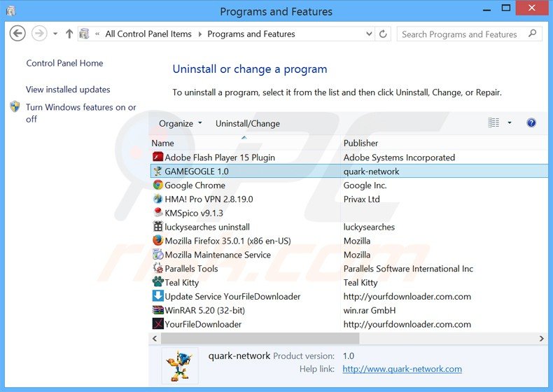Select the KMSpico v9.1.3 entry

click(x=194, y=213)
